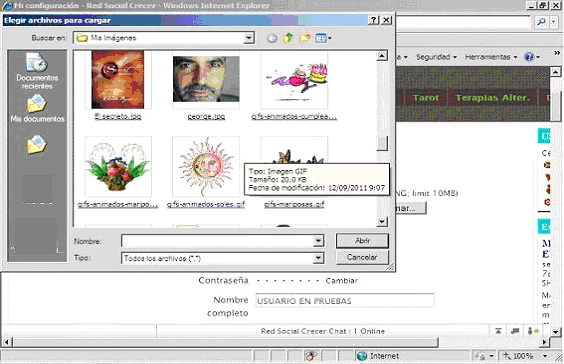Expand the Nombre filename dropdown
This screenshot has height=364, width=564.
(318, 241)
